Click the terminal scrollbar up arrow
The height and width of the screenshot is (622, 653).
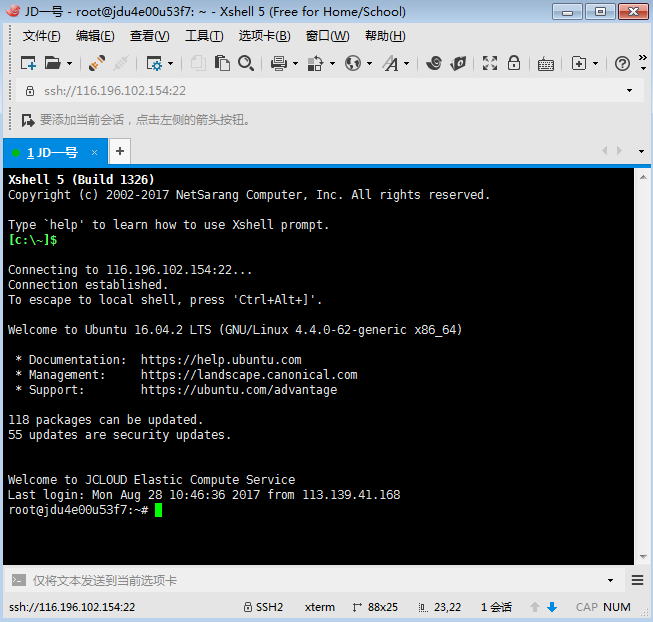pyautogui.click(x=643, y=177)
